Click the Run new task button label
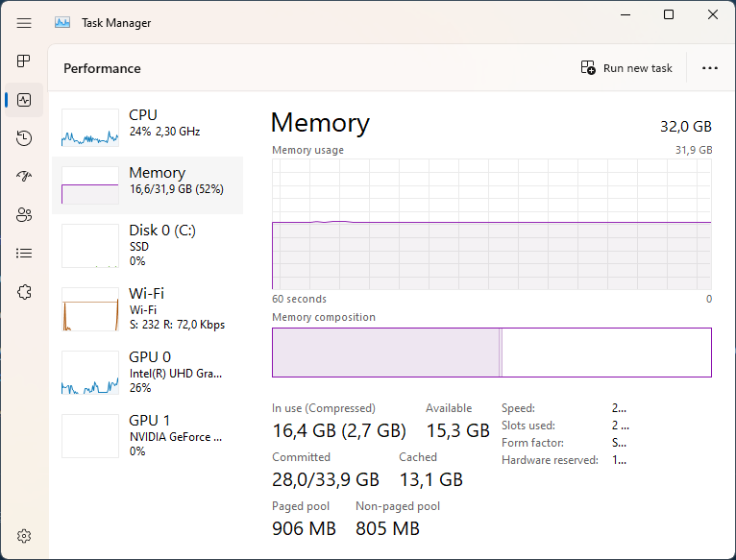Screen dimensions: 736x560 637,68
